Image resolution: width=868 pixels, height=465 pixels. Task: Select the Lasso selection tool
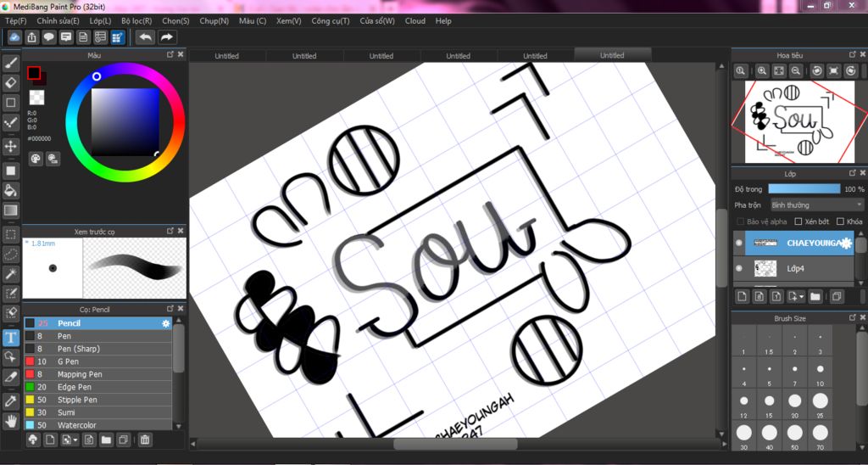(10, 255)
